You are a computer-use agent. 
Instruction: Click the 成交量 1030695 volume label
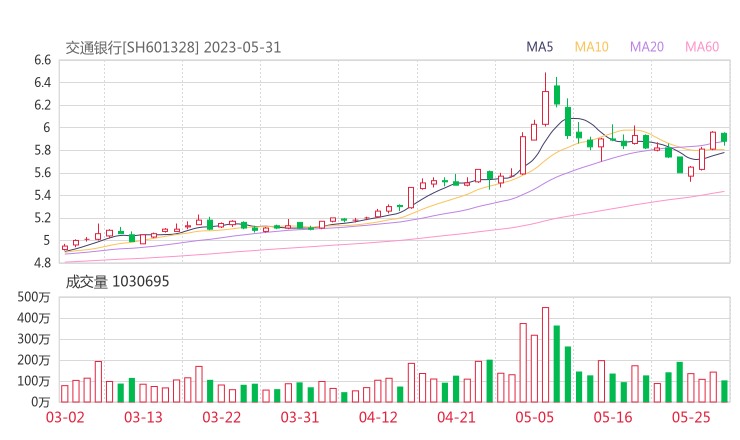(x=117, y=282)
